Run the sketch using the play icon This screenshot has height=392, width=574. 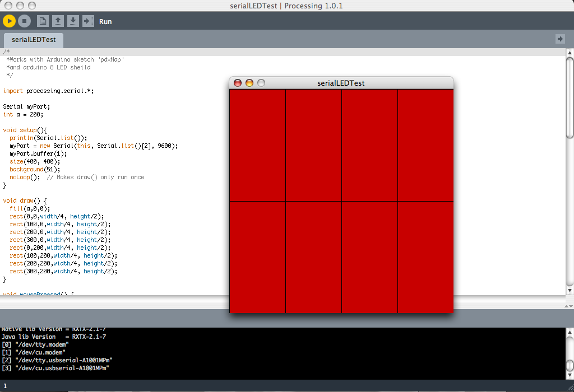click(10, 21)
